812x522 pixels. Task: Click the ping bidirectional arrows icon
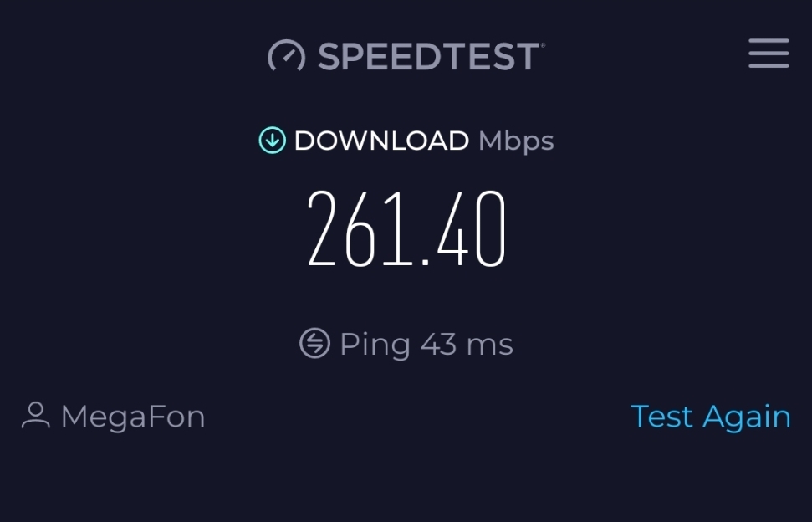click(x=315, y=343)
